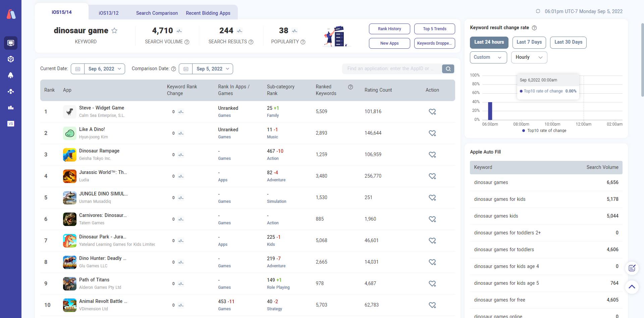Open the bar chart sidebar icon
Image resolution: width=644 pixels, height=318 pixels.
[11, 107]
